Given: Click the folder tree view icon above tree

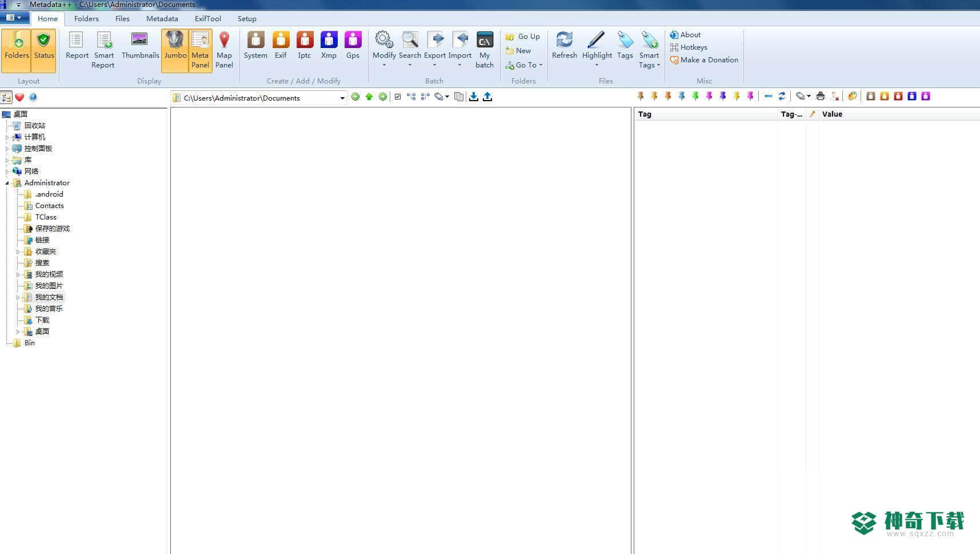Looking at the screenshot, I should [x=6, y=98].
